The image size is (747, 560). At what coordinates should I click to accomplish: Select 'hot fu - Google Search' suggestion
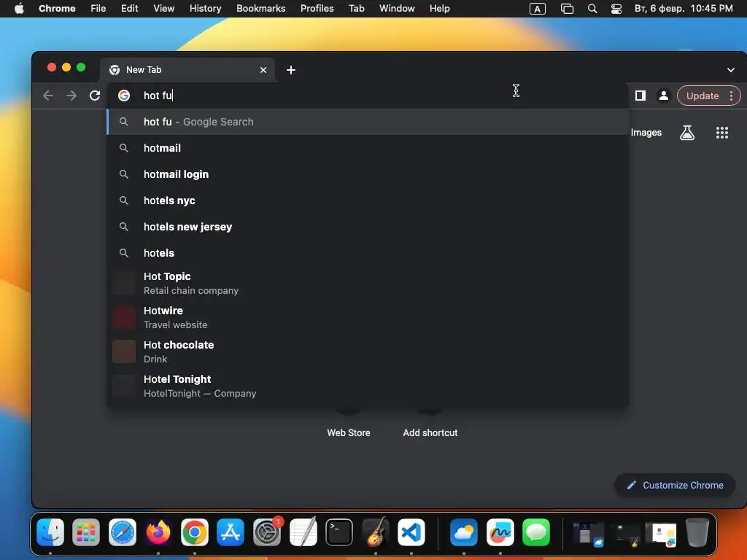[368, 122]
